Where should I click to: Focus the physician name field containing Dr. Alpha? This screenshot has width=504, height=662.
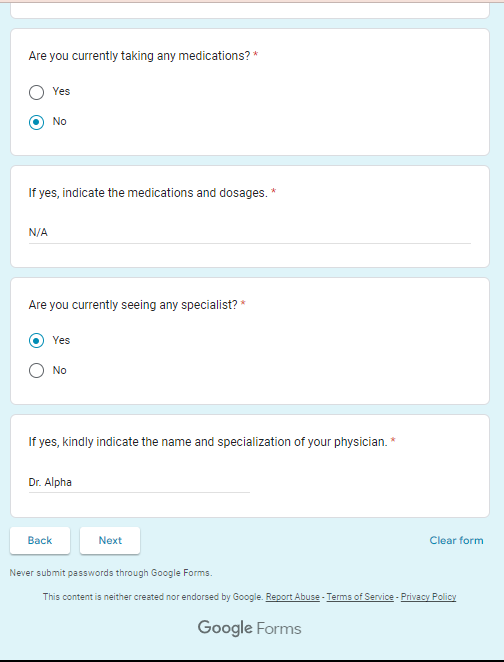pyautogui.click(x=139, y=482)
